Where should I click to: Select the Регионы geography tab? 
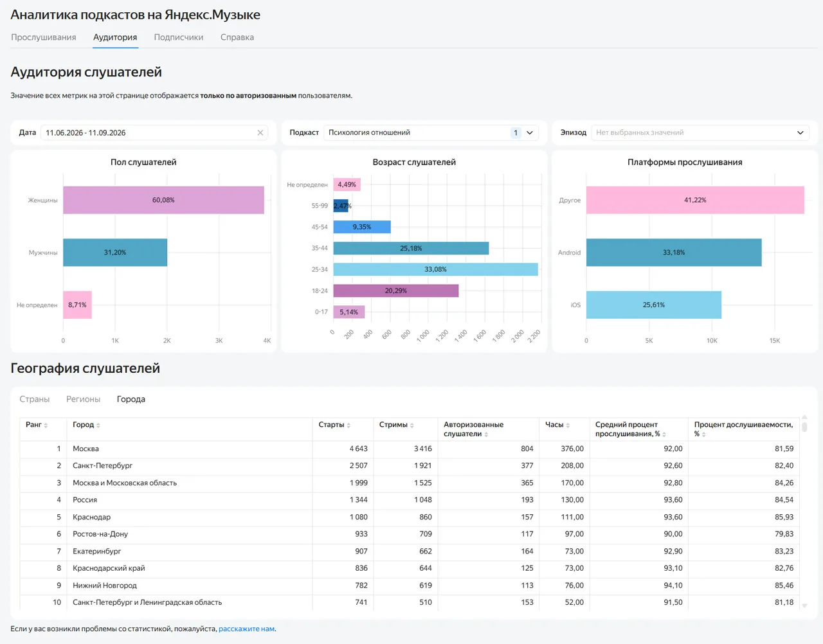pyautogui.click(x=84, y=399)
